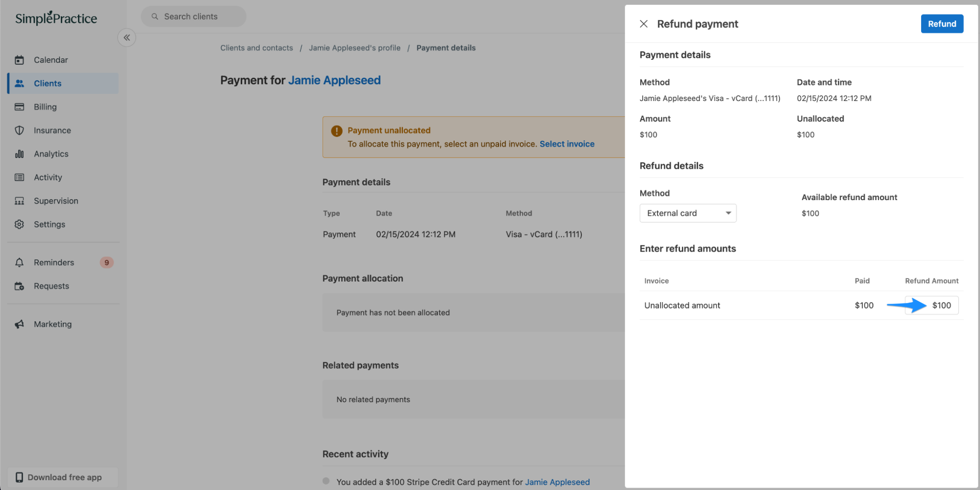Click the blue Refund button
980x490 pixels.
point(942,24)
